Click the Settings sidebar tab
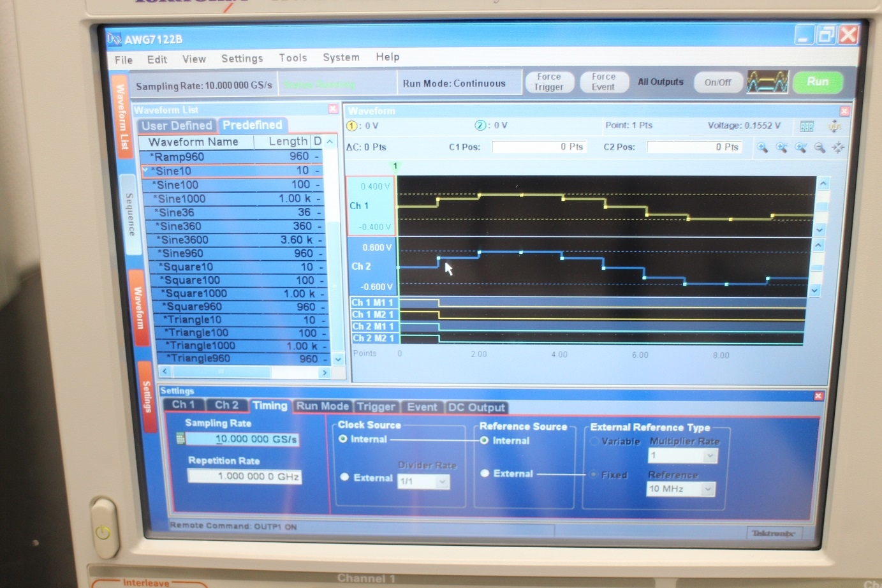The width and height of the screenshot is (882, 588). 147,397
